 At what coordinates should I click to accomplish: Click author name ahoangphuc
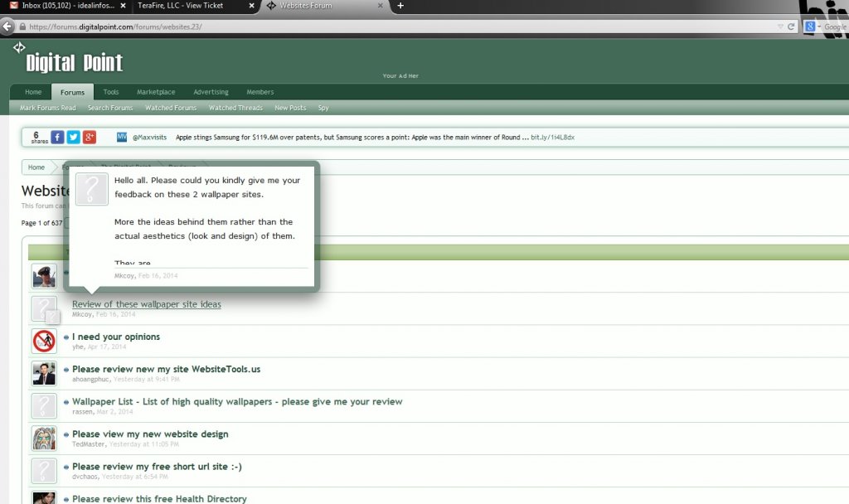coord(90,379)
